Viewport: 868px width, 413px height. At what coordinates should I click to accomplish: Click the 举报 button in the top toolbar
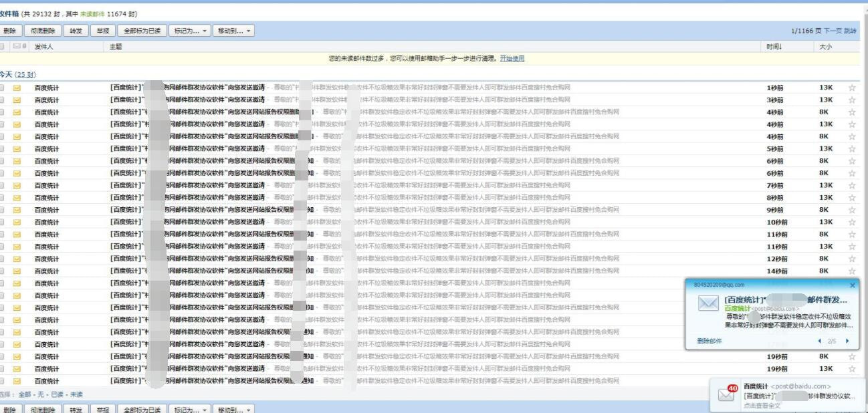[102, 31]
